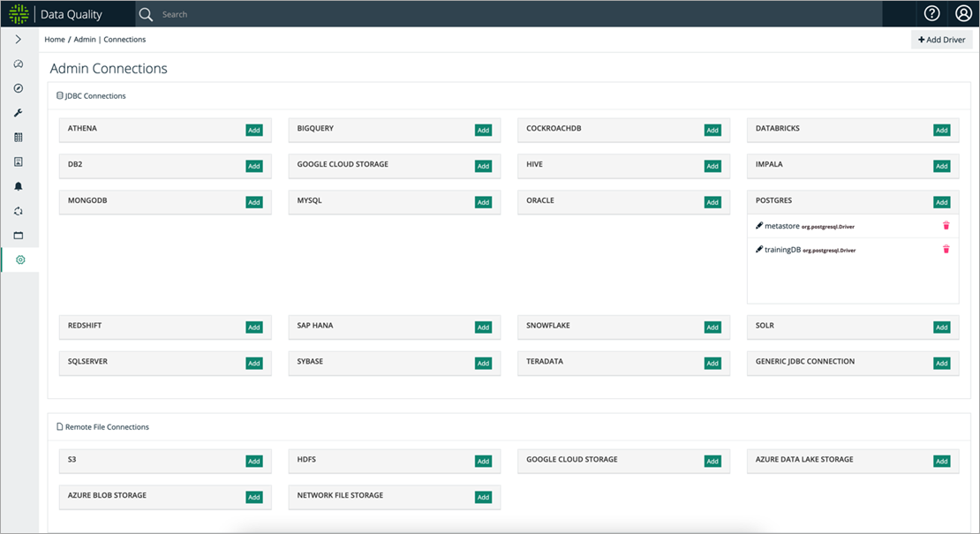This screenshot has width=980, height=534.
Task: Open the wrench tool icon in sidebar
Action: pos(19,113)
